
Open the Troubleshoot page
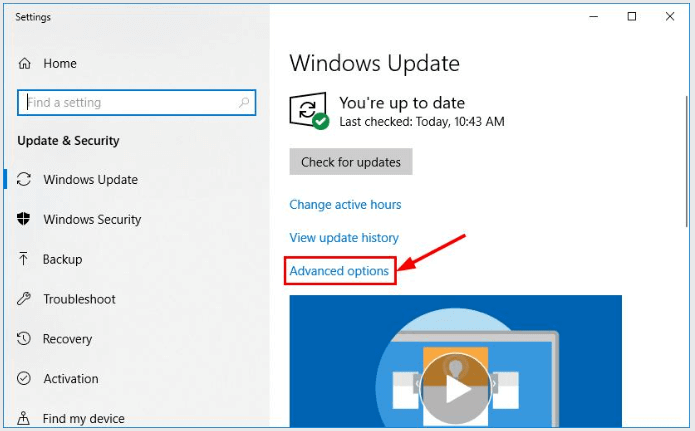pos(79,299)
